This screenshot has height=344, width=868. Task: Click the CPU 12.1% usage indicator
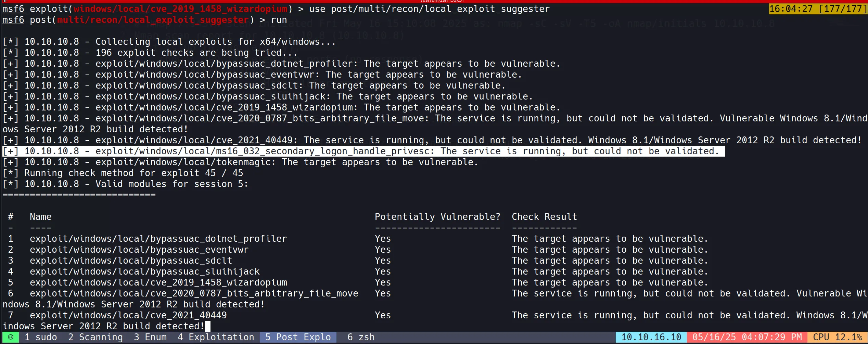837,337
